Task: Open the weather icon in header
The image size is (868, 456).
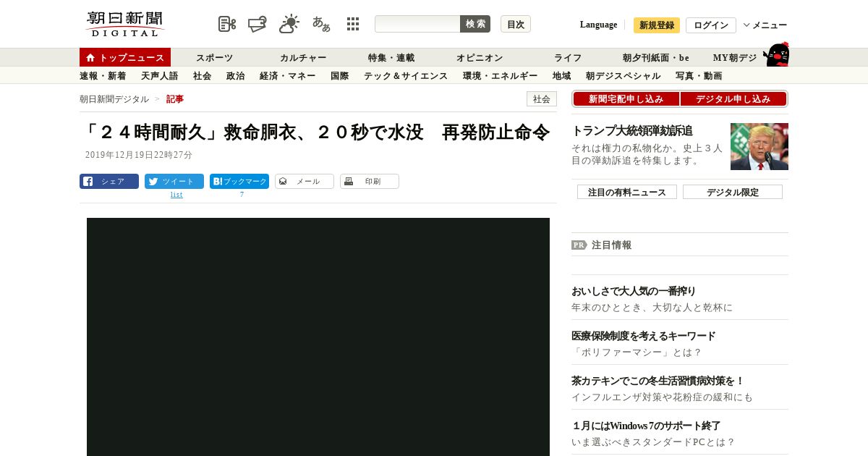Action: [289, 24]
